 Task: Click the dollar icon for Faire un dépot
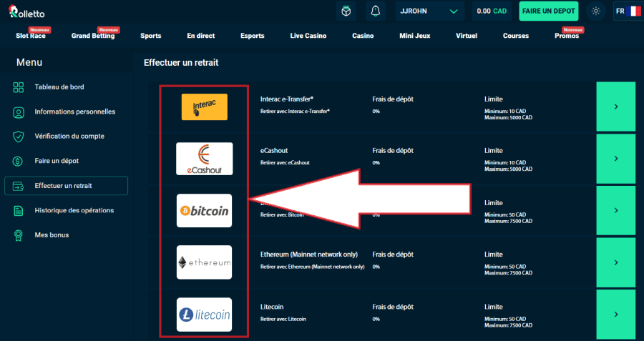click(x=18, y=161)
